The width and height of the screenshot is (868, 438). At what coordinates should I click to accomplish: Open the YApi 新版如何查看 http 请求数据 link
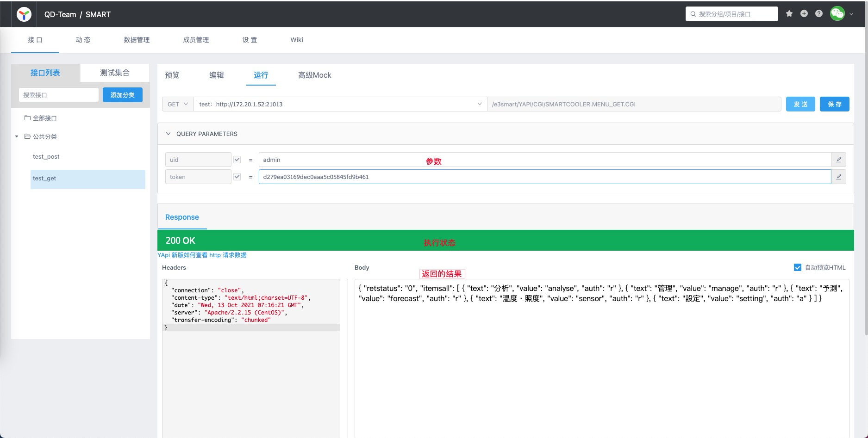(202, 255)
